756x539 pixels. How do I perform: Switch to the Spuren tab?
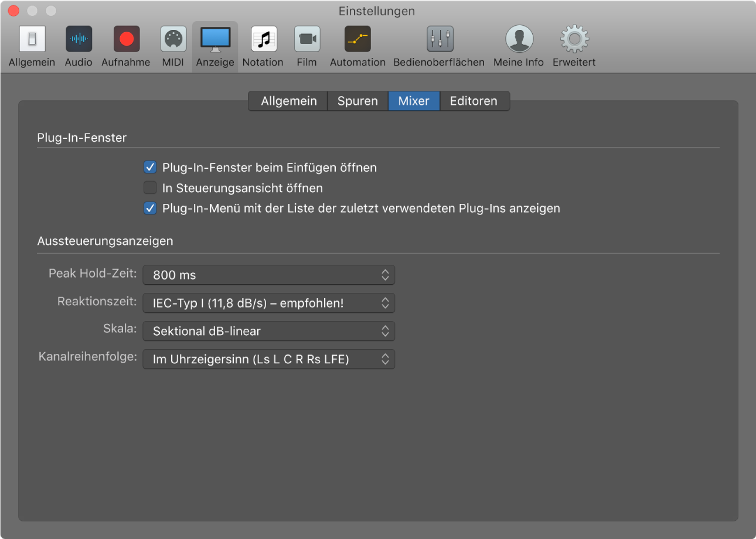tap(357, 101)
